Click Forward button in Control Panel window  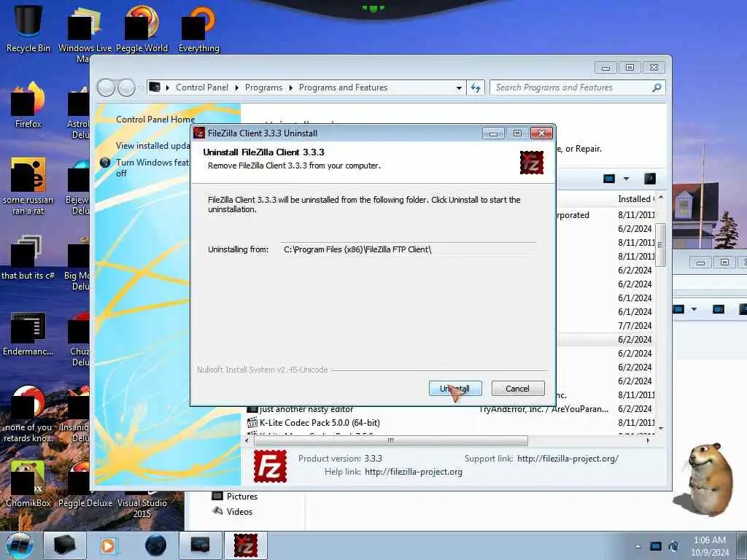[x=126, y=87]
